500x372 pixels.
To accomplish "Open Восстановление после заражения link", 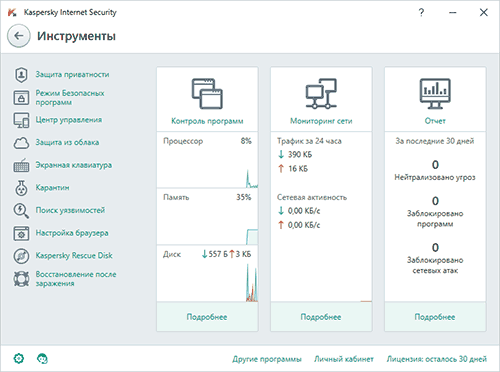I will click(76, 279).
